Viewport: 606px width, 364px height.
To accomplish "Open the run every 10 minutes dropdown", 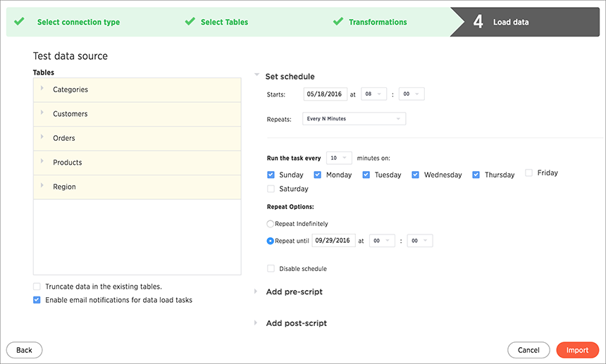I will click(x=339, y=158).
